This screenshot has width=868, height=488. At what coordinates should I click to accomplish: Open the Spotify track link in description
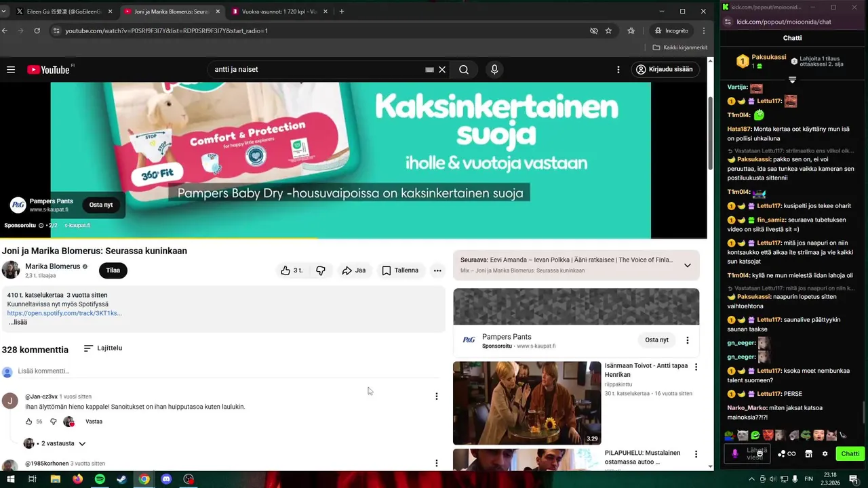64,313
